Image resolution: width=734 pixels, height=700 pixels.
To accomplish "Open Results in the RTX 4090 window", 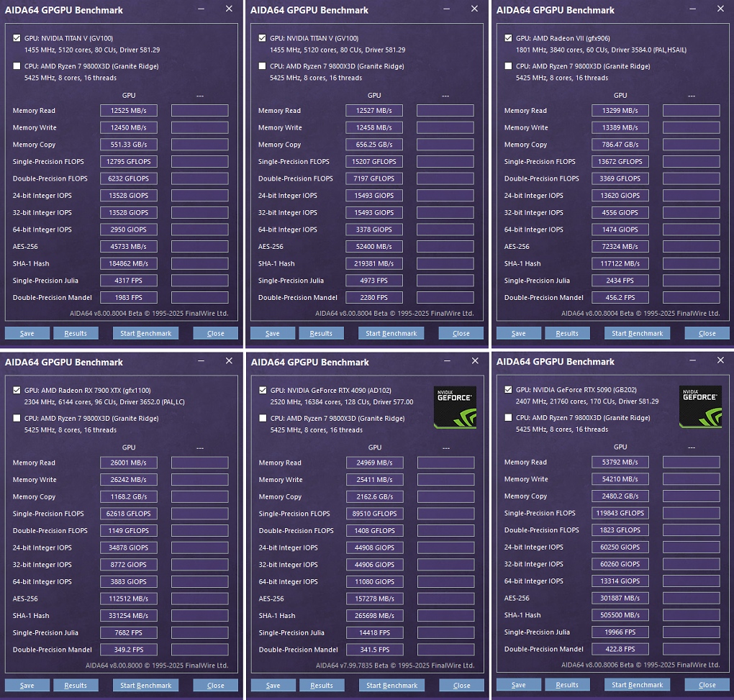I will (322, 685).
